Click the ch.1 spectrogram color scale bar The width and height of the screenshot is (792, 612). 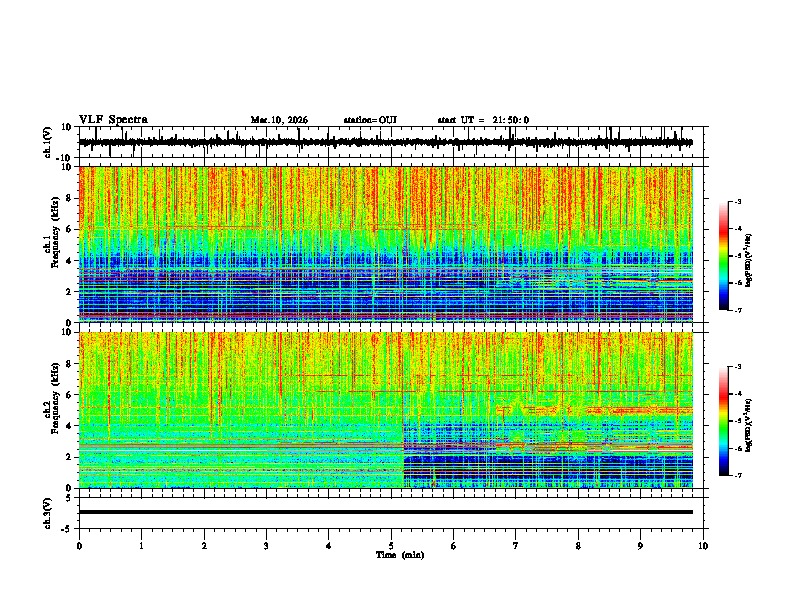click(x=723, y=256)
